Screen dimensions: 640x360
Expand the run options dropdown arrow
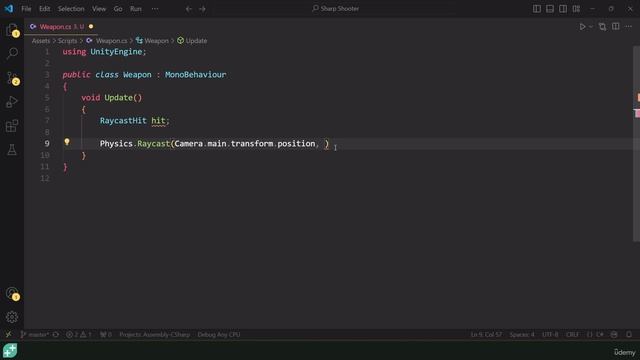591,27
